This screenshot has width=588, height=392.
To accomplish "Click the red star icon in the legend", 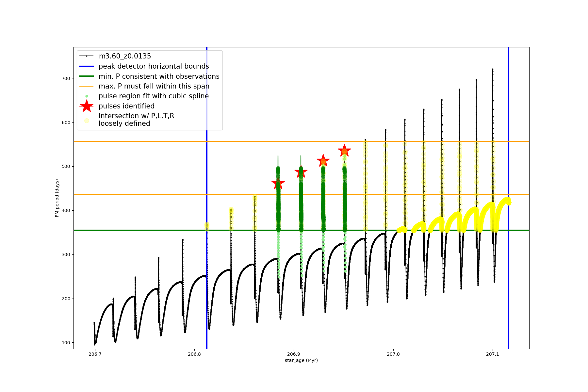I will [87, 106].
